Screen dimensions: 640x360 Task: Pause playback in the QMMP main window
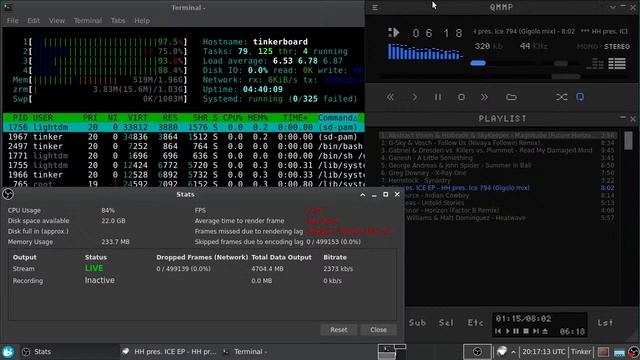pos(438,97)
